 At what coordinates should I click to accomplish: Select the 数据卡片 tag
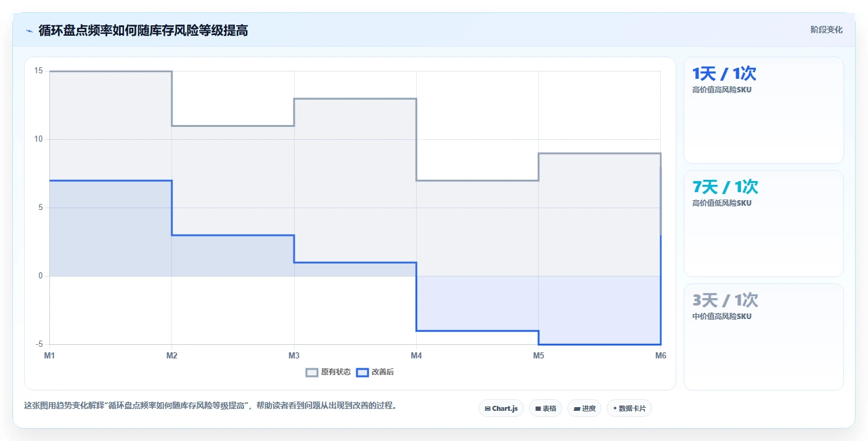pos(629,408)
